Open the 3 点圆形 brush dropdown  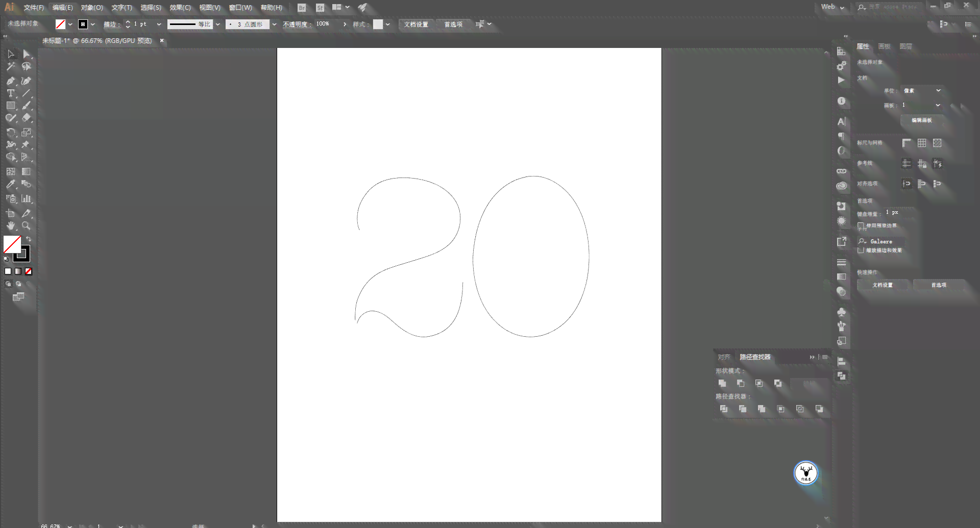click(x=274, y=24)
